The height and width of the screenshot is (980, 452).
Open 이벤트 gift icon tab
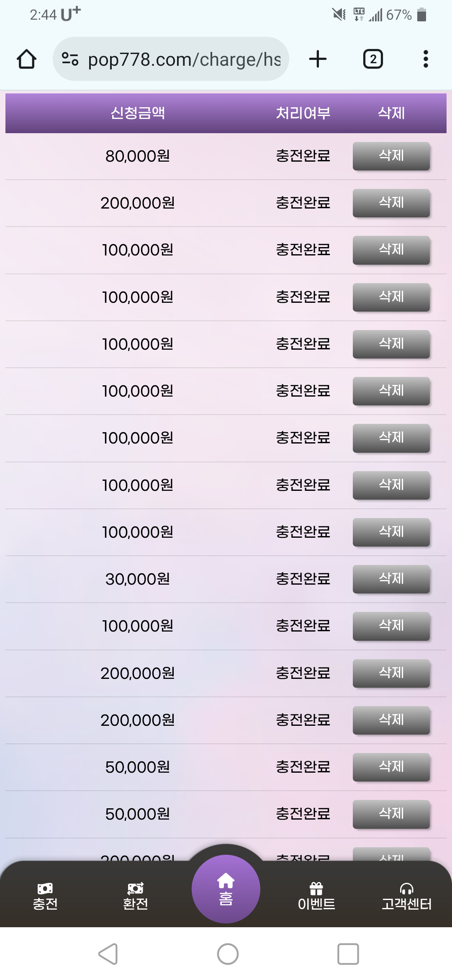coord(316,897)
